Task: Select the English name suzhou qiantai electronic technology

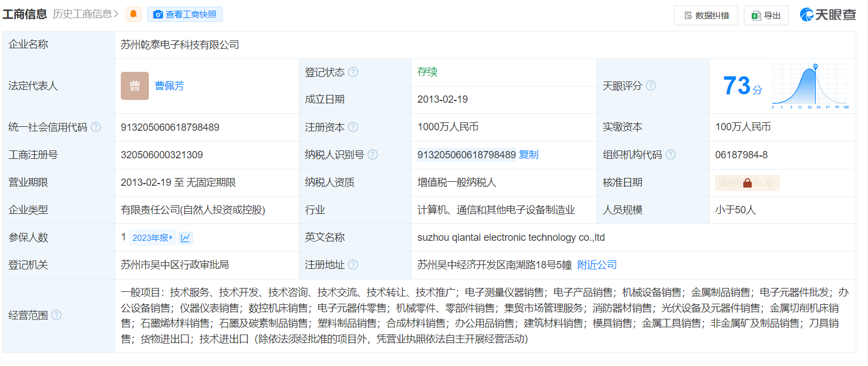Action: tap(511, 237)
